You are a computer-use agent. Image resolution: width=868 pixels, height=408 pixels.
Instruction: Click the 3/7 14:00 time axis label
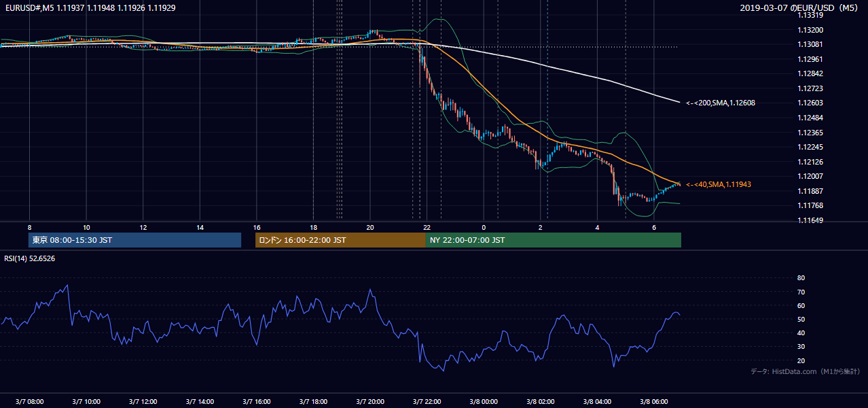click(x=200, y=401)
